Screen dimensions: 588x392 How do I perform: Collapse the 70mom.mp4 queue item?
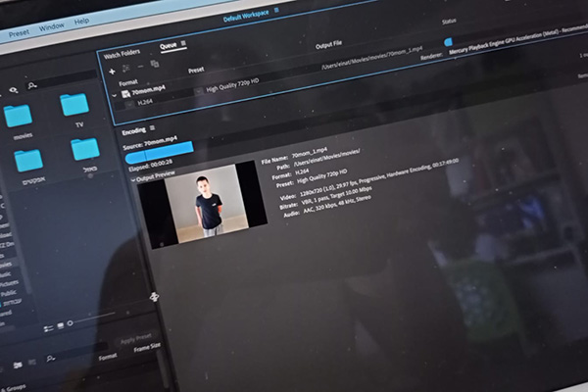(x=114, y=94)
